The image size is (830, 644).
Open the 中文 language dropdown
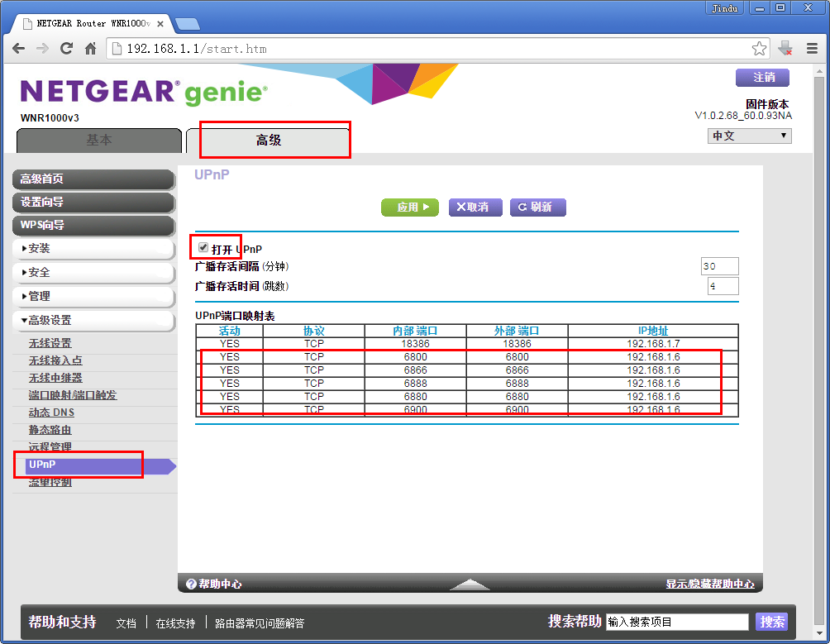pyautogui.click(x=750, y=136)
